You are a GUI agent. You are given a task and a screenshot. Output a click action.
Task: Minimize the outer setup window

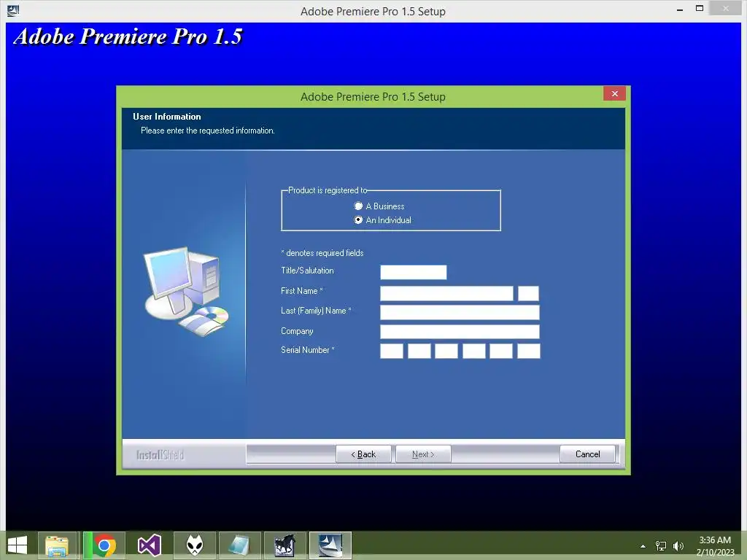(x=680, y=9)
